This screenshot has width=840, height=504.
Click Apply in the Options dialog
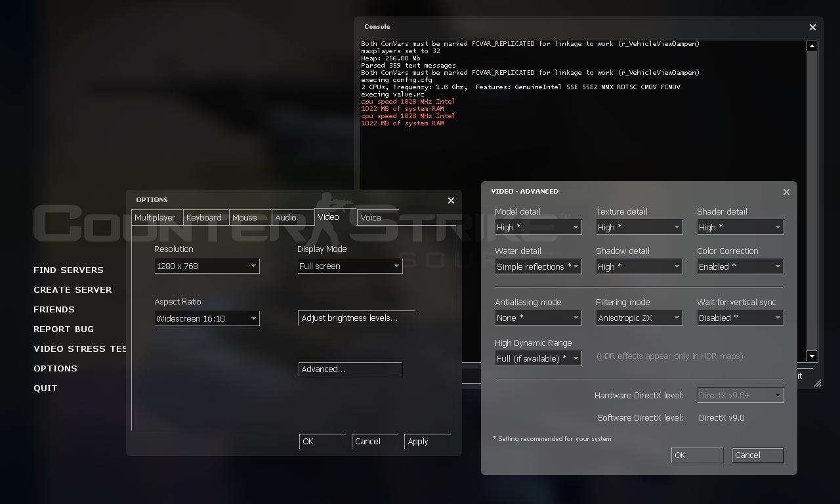click(427, 442)
